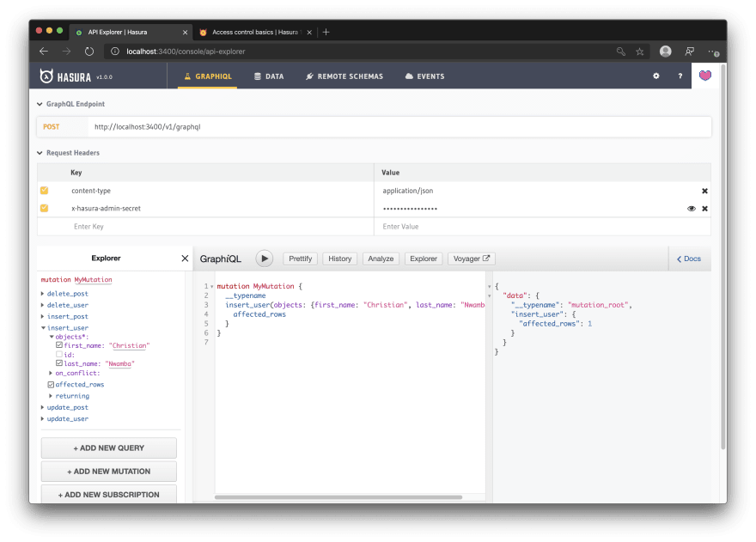This screenshot has height=542, width=756.
Task: Open browser profile avatar
Action: click(665, 52)
